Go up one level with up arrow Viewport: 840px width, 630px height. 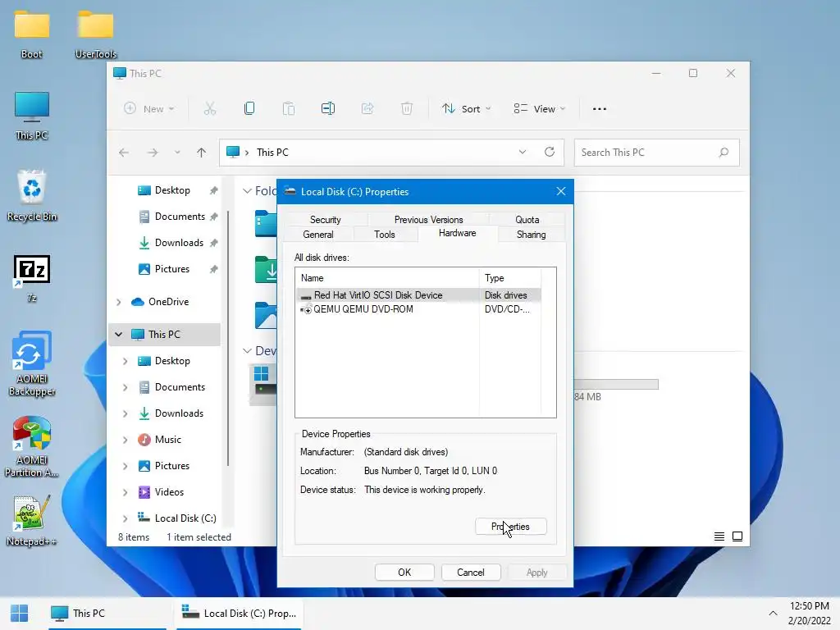coord(202,153)
